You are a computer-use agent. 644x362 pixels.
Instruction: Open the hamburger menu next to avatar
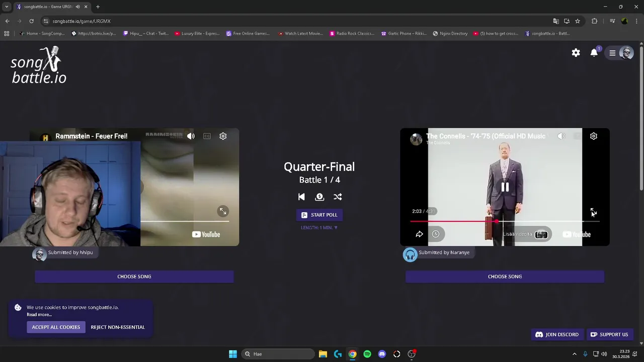click(x=612, y=53)
